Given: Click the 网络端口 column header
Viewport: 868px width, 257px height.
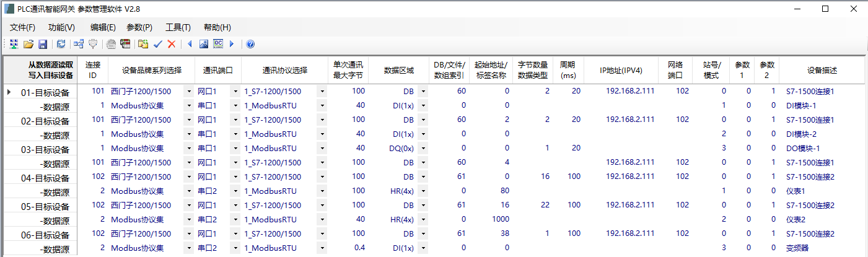Looking at the screenshot, I should pos(675,70).
